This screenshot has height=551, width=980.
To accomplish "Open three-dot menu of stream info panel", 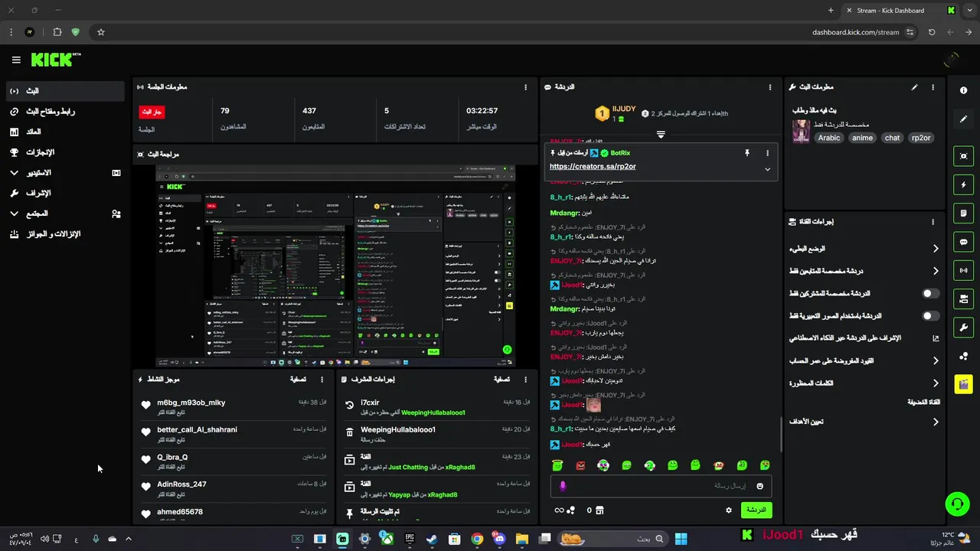I will click(933, 87).
